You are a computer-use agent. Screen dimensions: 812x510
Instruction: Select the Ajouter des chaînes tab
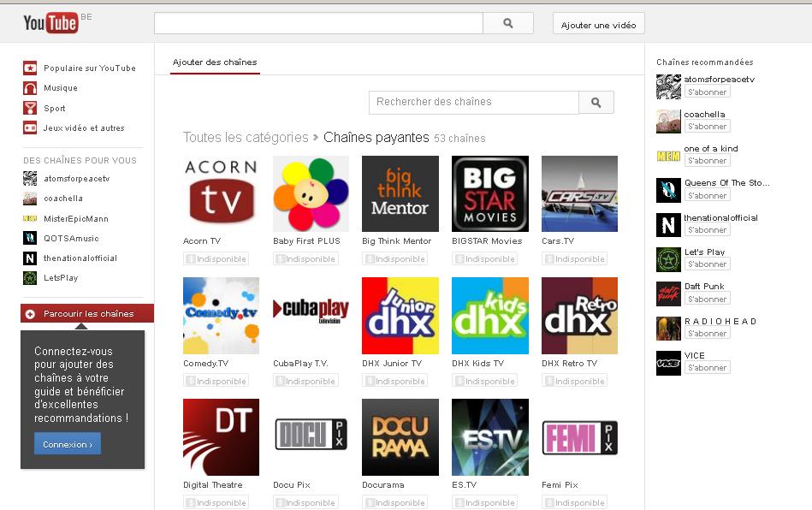pyautogui.click(x=215, y=62)
